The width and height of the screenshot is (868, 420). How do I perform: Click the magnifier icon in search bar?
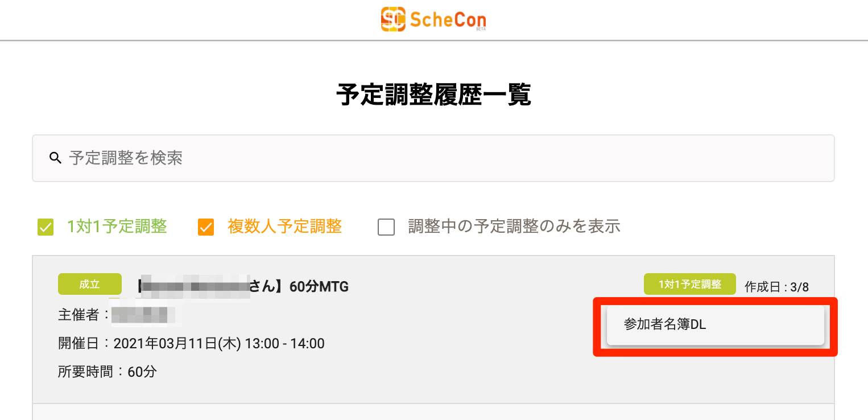tap(55, 158)
